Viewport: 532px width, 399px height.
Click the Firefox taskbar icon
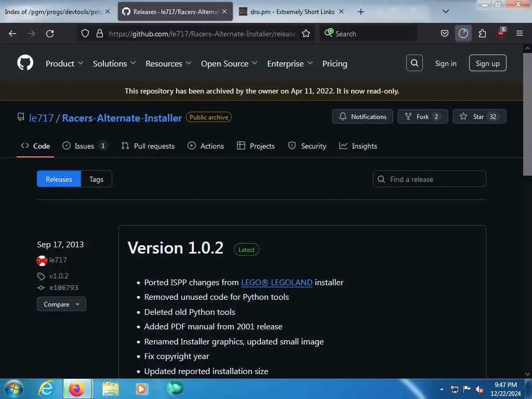[77, 389]
